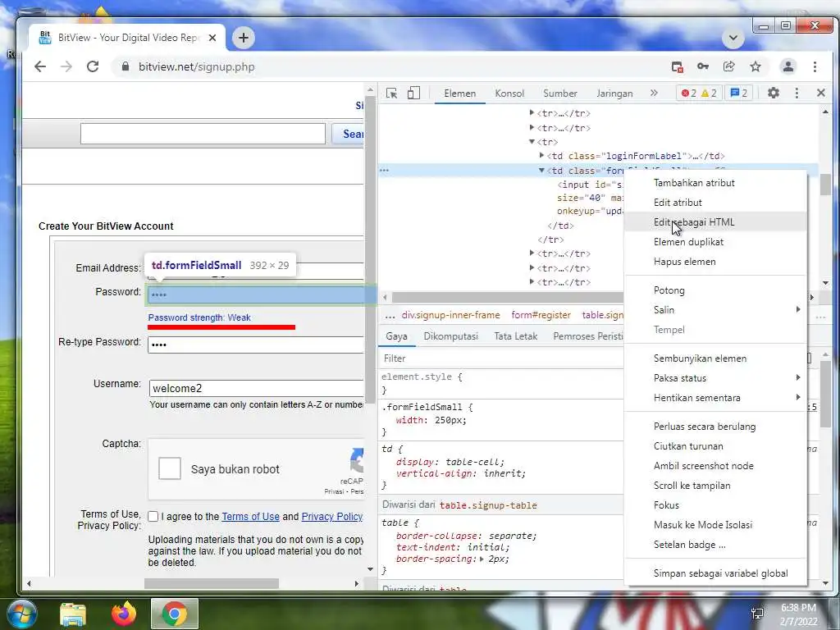The image size is (840, 630).
Task: Open the Tata Letak tab
Action: click(515, 336)
